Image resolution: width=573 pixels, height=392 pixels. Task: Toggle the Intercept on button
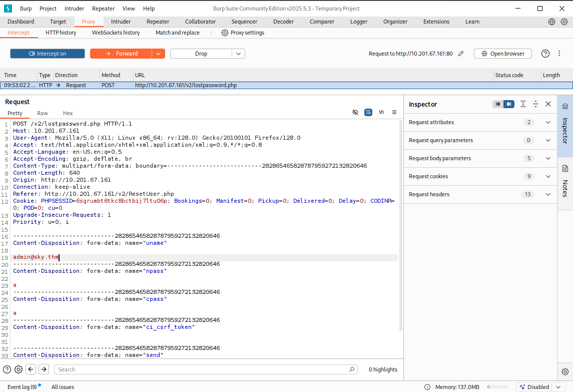pyautogui.click(x=48, y=54)
